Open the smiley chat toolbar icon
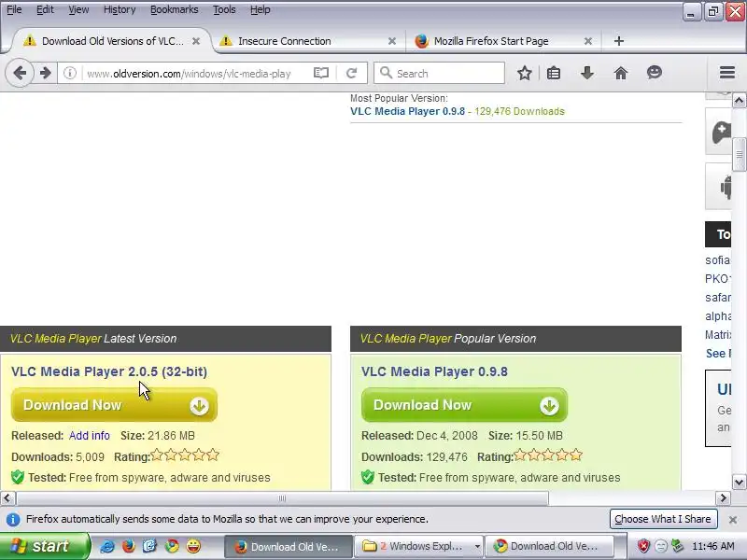The image size is (747, 560). (655, 73)
